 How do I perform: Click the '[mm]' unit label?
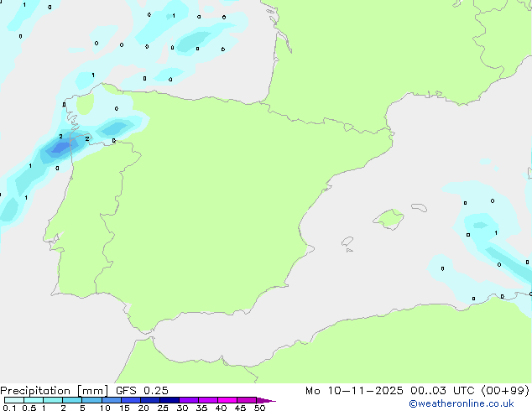[x=93, y=391]
